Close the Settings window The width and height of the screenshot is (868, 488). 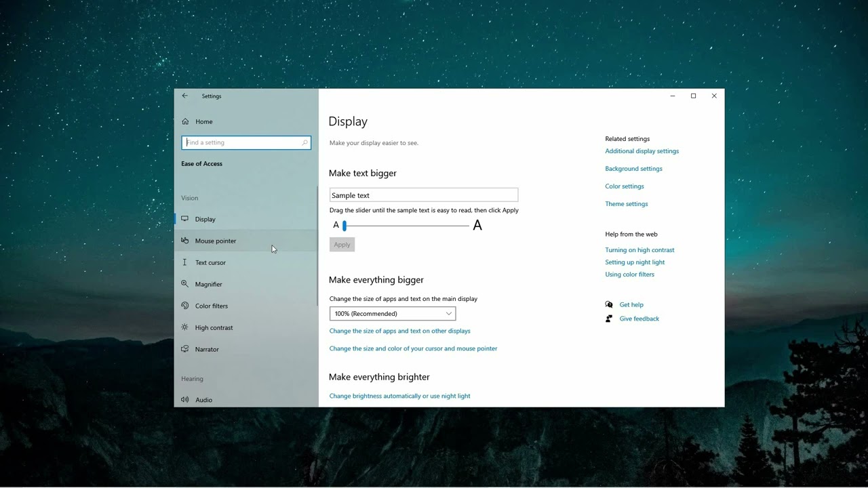pyautogui.click(x=714, y=96)
